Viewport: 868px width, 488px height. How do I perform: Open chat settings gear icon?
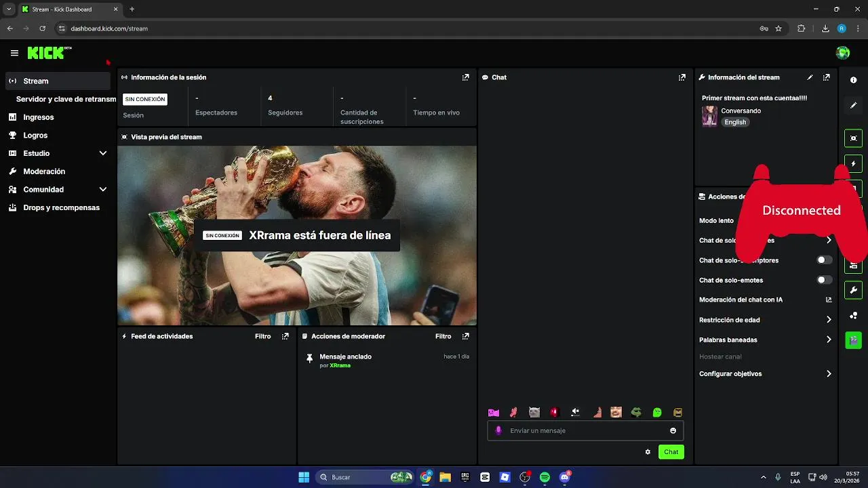[x=648, y=452]
